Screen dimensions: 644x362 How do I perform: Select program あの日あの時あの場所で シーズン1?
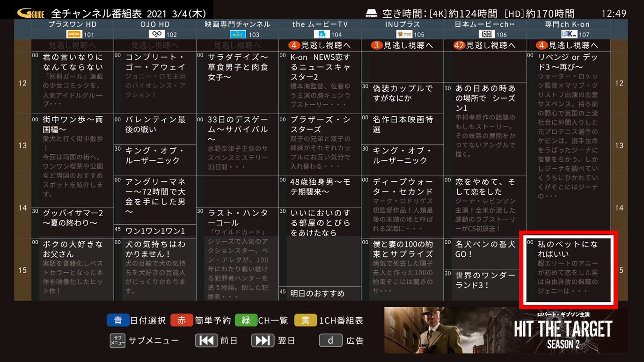pyautogui.click(x=485, y=129)
